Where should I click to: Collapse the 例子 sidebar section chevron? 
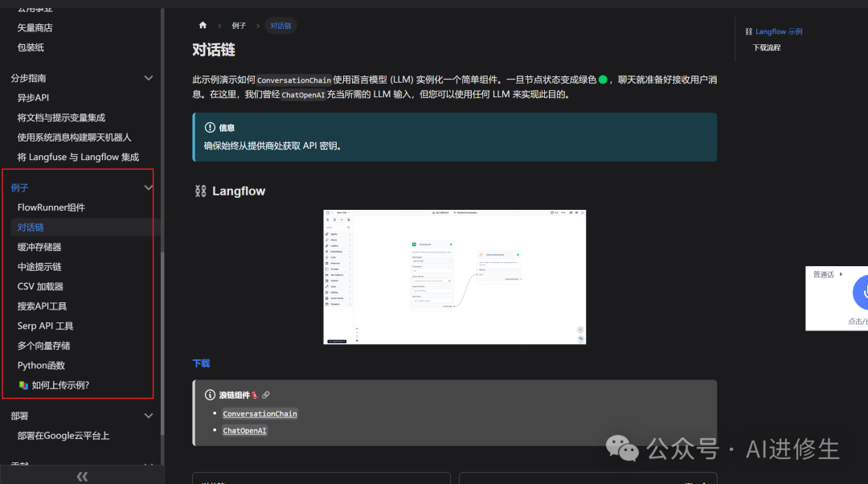[149, 187]
